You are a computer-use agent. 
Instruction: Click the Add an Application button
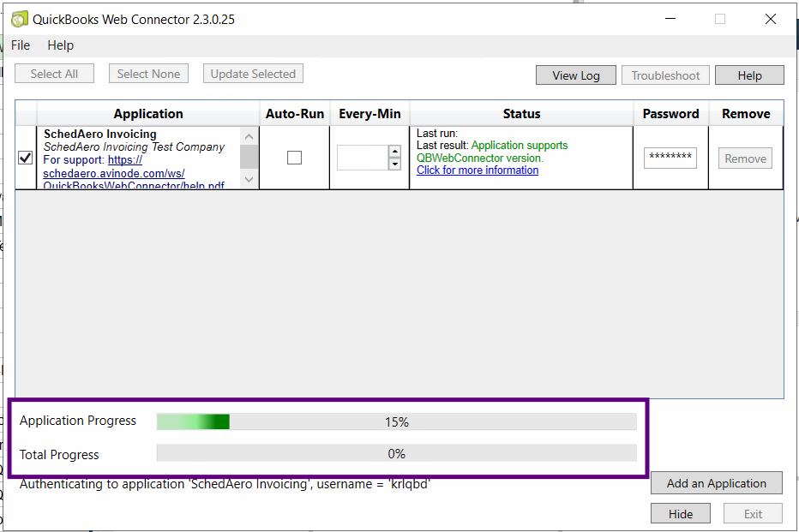coord(717,483)
